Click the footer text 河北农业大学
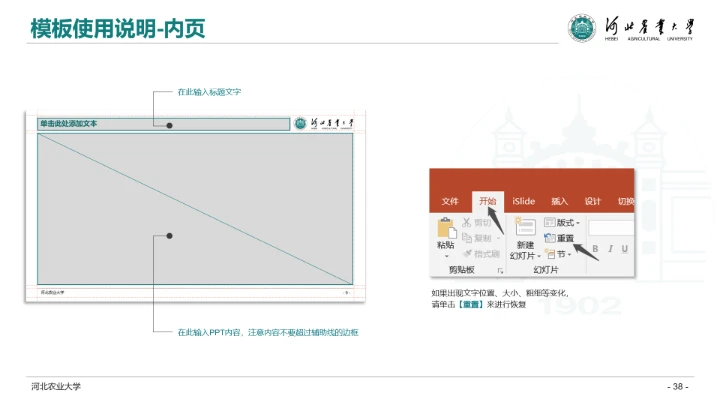The height and width of the screenshot is (405, 720). coord(56,386)
